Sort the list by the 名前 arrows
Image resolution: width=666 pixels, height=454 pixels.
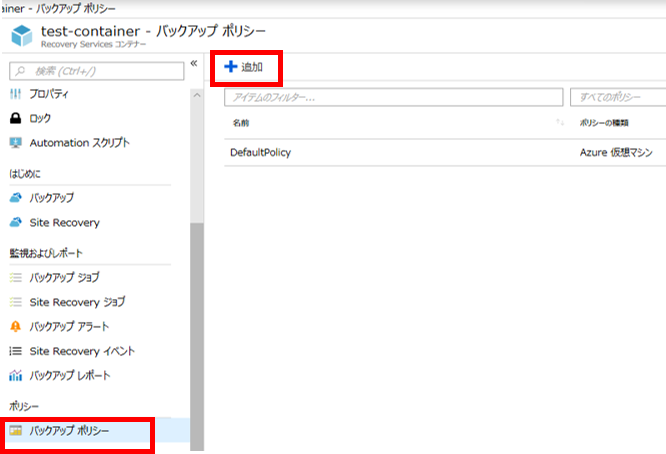[x=560, y=122]
